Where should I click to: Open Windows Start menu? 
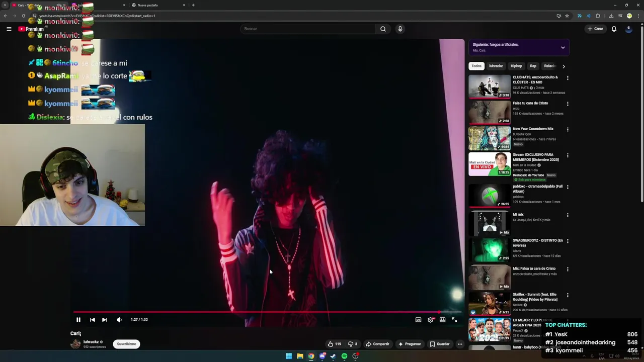point(289,356)
